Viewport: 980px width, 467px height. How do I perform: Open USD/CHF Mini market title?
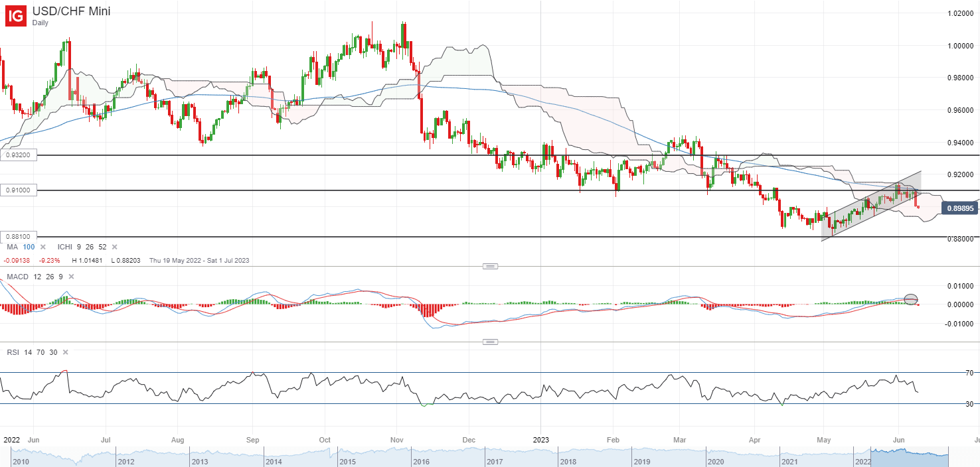pos(71,11)
